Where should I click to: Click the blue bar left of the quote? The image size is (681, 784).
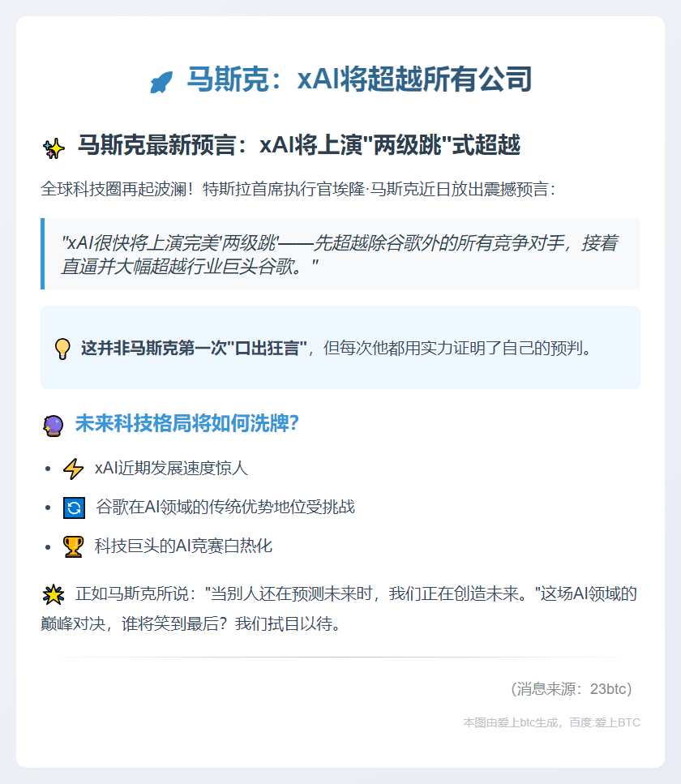click(42, 254)
